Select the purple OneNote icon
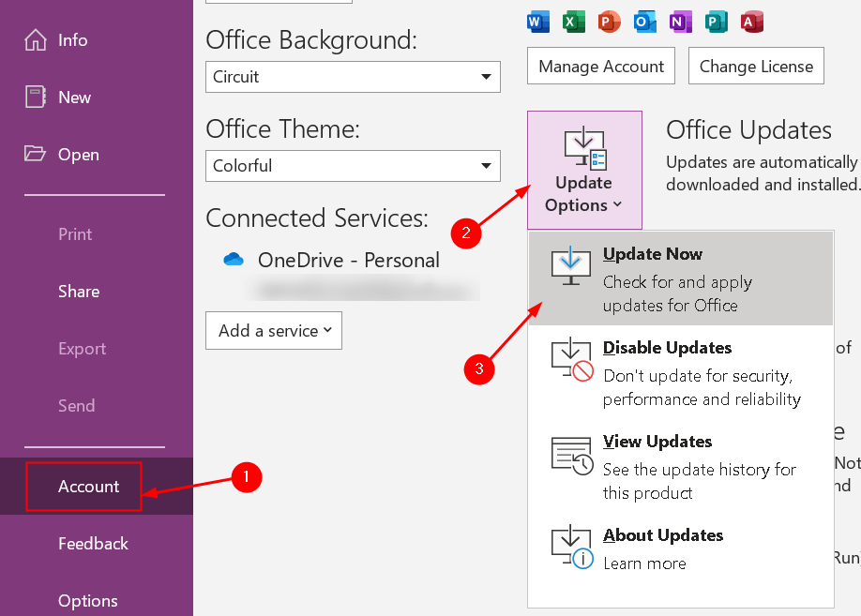861x616 pixels. 680,21
